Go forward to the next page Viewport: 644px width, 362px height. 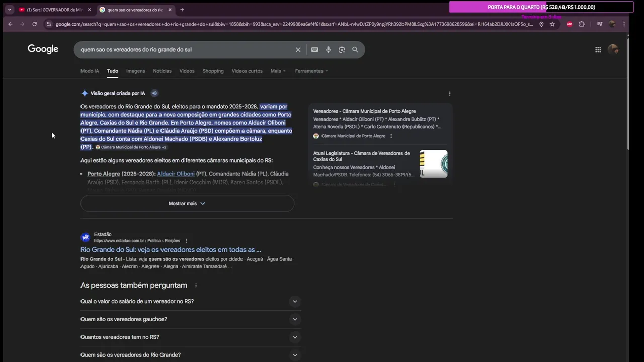click(x=22, y=24)
